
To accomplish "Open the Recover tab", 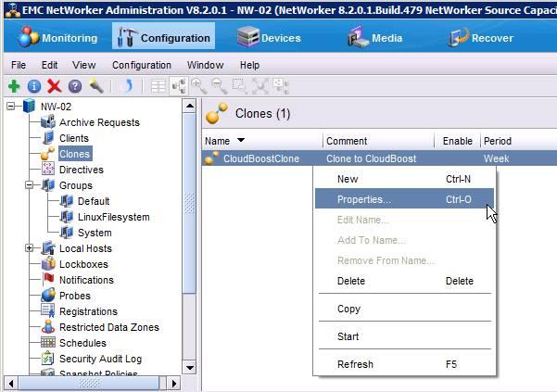I will click(x=481, y=38).
